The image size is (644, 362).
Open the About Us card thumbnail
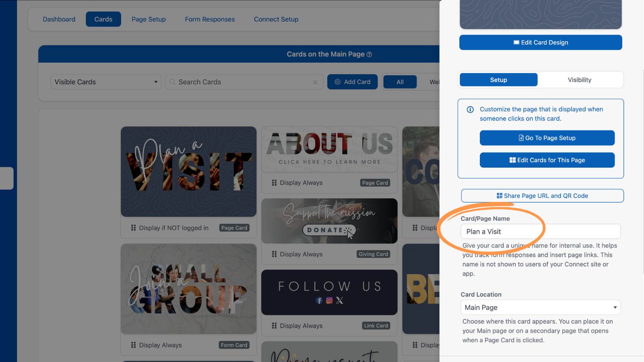point(329,149)
